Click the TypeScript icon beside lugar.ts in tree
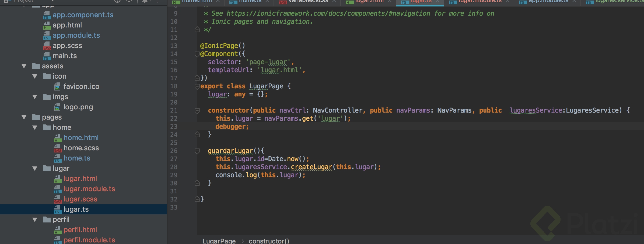Viewport: 644px width, 244px height. coord(58,210)
